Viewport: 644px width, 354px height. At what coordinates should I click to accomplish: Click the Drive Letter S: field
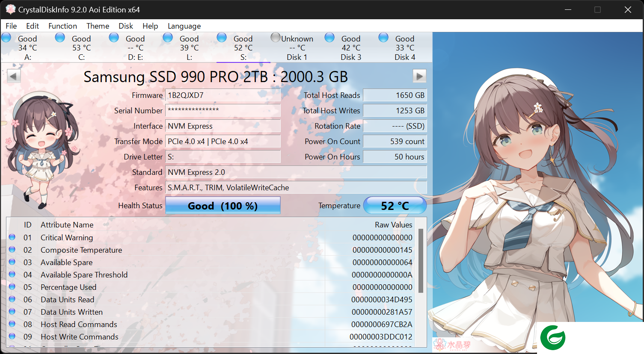click(x=223, y=157)
